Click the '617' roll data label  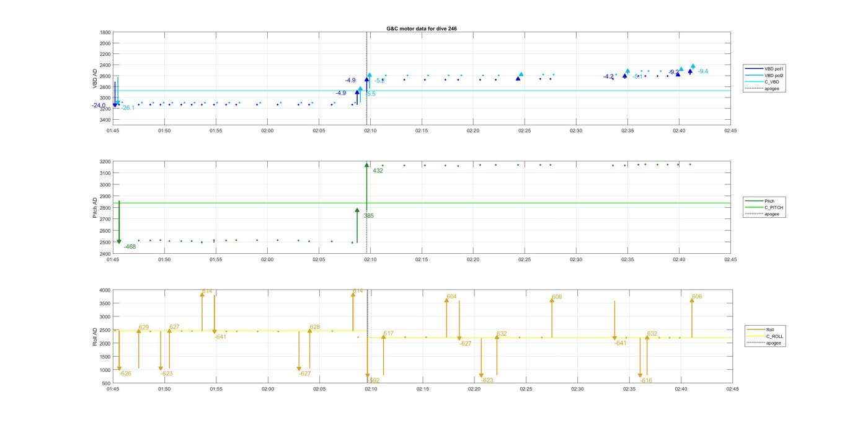389,334
